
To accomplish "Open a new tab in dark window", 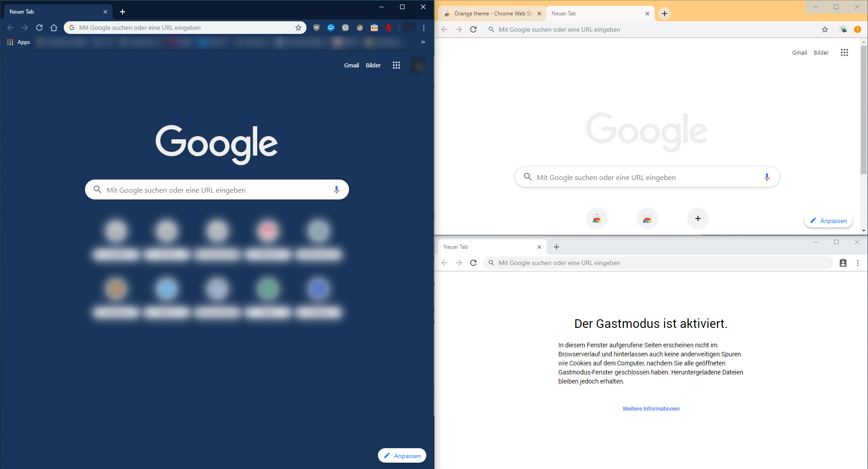I will coord(123,12).
